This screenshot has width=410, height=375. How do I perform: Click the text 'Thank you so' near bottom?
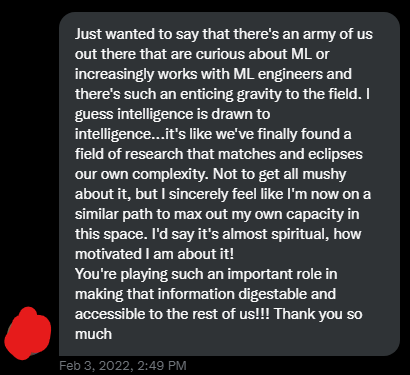(318, 314)
